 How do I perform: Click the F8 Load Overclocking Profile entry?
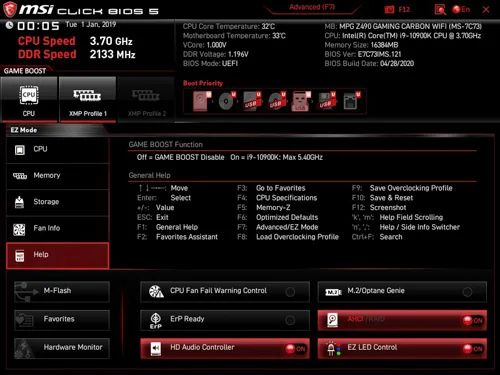pos(288,237)
